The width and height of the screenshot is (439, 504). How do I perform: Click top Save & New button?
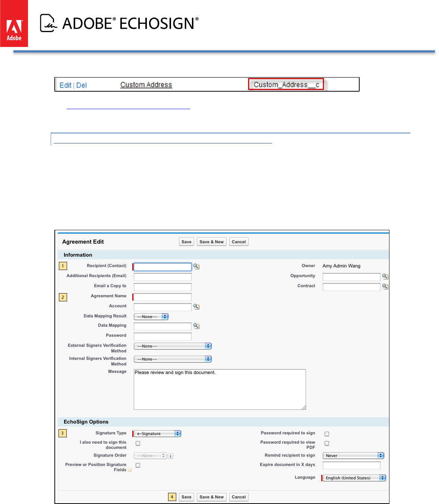pos(211,242)
